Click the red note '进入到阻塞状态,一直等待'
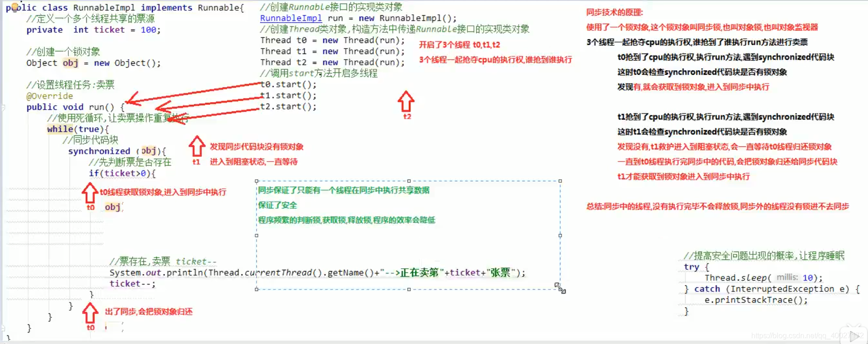The width and height of the screenshot is (868, 344). point(253,162)
